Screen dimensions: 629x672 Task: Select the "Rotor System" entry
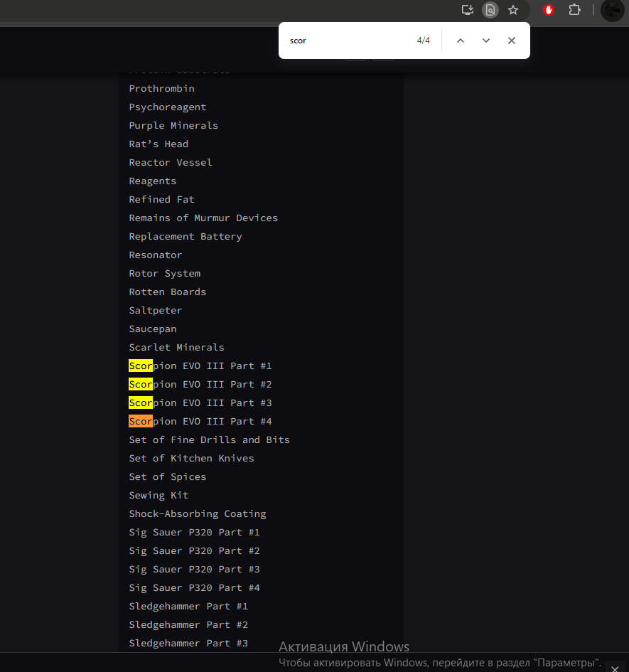[x=165, y=274]
